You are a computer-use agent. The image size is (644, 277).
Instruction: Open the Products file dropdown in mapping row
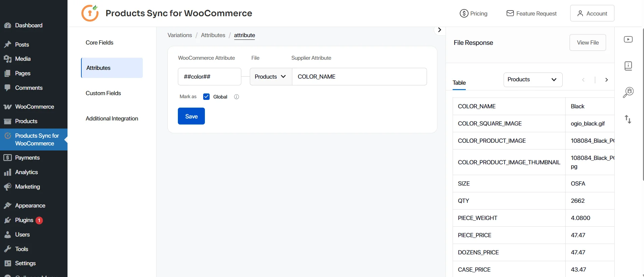coord(271,77)
